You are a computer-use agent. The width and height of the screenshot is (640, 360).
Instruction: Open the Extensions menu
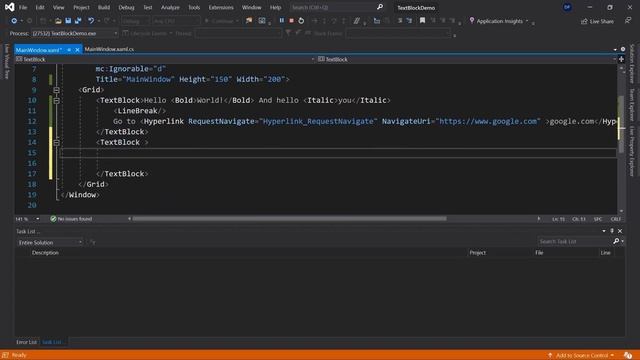221,7
